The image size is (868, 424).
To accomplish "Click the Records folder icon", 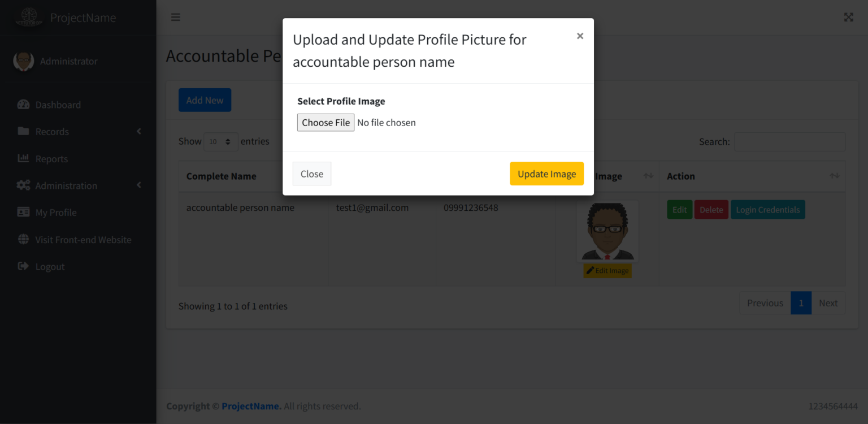I will tap(23, 131).
